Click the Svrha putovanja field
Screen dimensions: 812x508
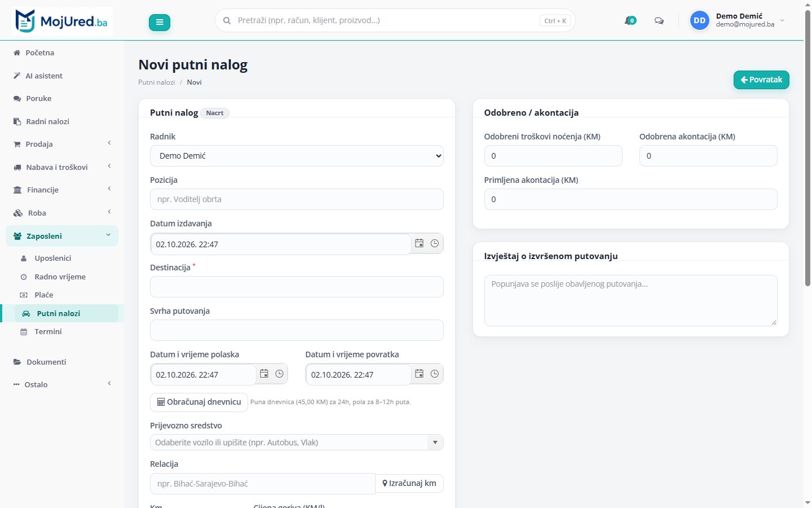(297, 330)
